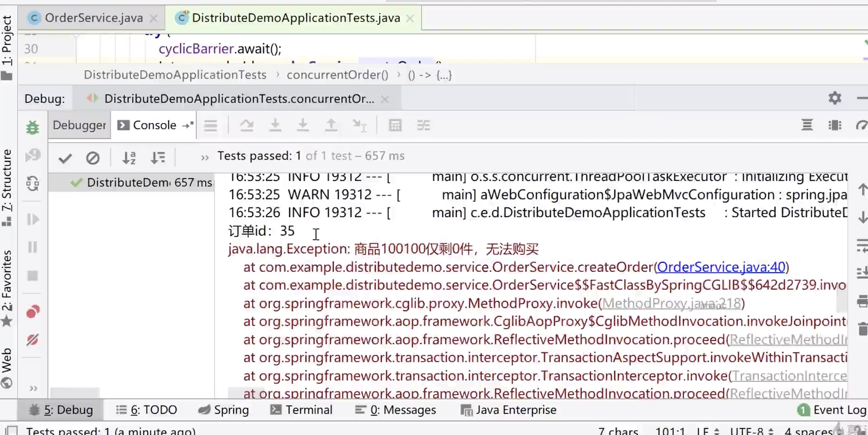Open Terminal tool window
This screenshot has height=435, width=868.
tap(301, 410)
